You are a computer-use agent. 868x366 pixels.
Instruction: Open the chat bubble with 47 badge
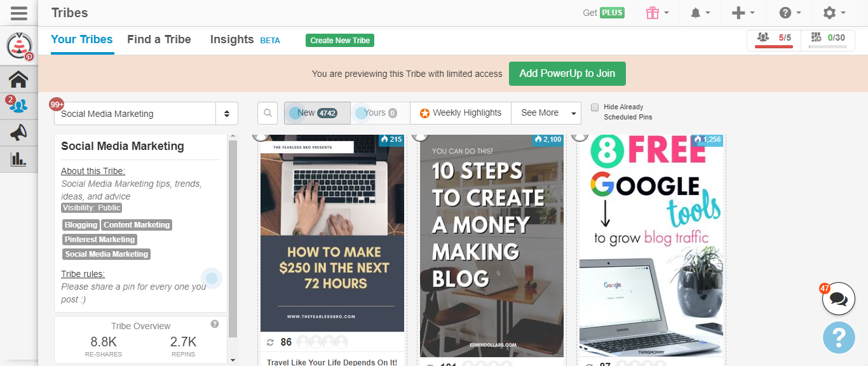[x=838, y=299]
